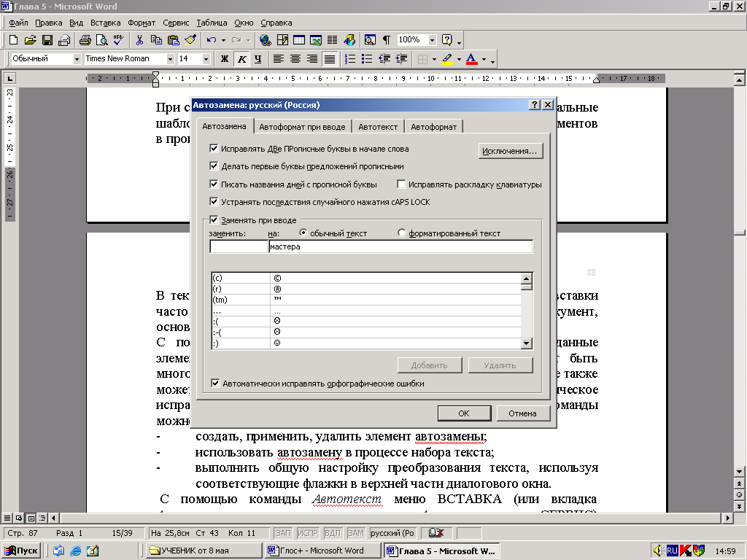The width and height of the screenshot is (747, 560).
Task: Click the Добавить button
Action: [x=429, y=365]
